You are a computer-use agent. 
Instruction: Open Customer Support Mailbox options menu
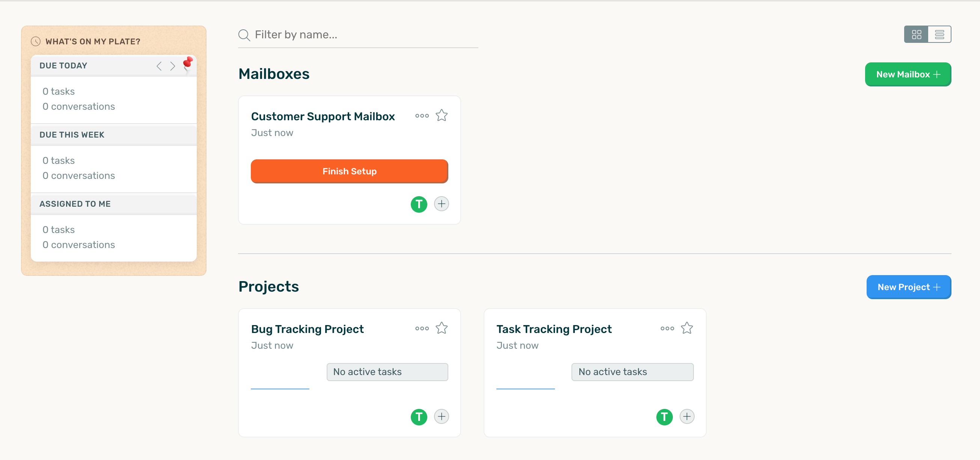(x=422, y=116)
